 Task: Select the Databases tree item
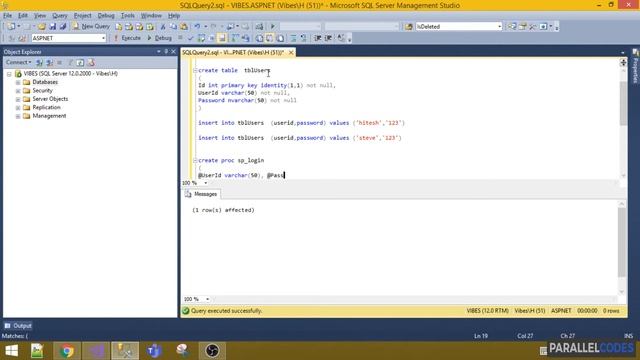(45, 82)
